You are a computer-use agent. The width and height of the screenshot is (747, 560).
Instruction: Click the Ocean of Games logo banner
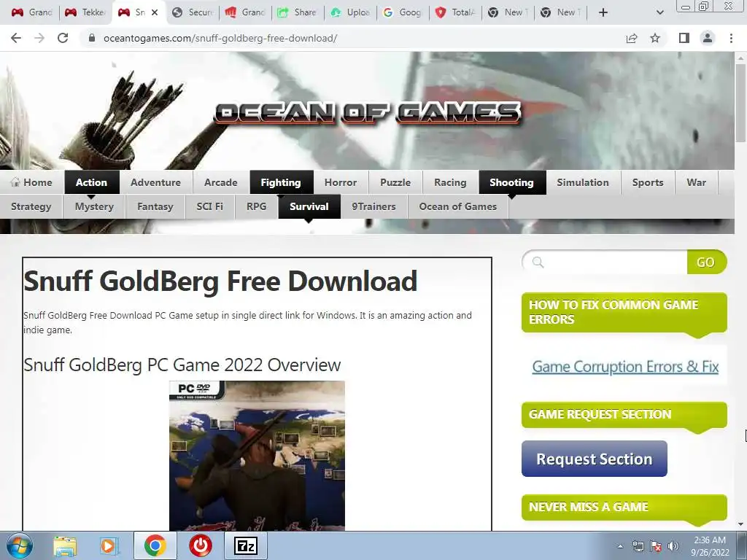tap(368, 113)
